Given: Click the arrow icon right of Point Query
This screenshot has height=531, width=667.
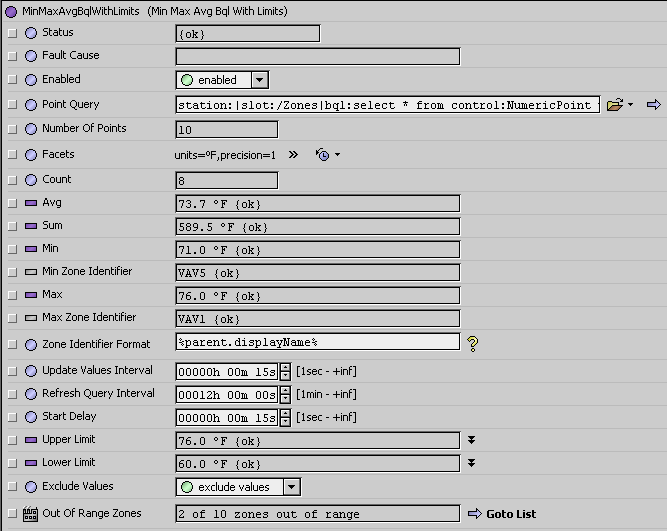Looking at the screenshot, I should 654,104.
